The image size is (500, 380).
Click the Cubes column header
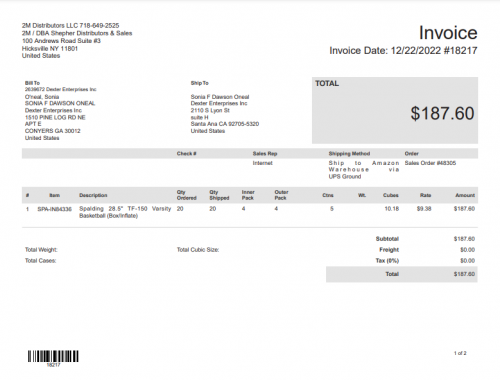pyautogui.click(x=391, y=195)
